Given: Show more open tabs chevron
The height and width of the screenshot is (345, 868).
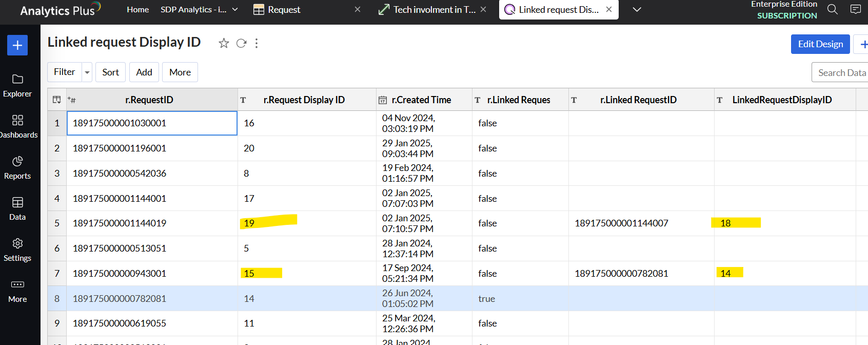Looking at the screenshot, I should tap(637, 10).
